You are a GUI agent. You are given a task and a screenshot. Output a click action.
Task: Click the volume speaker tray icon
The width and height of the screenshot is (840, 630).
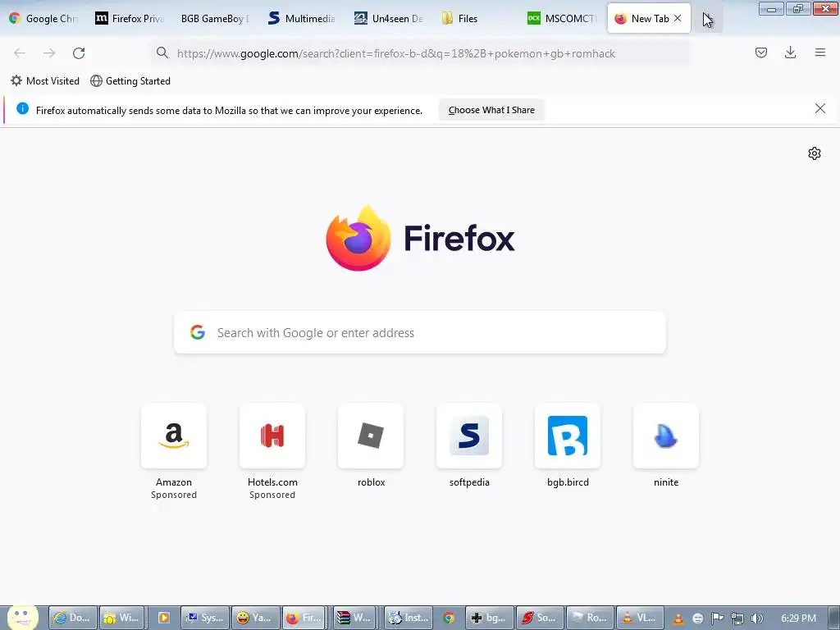(756, 619)
